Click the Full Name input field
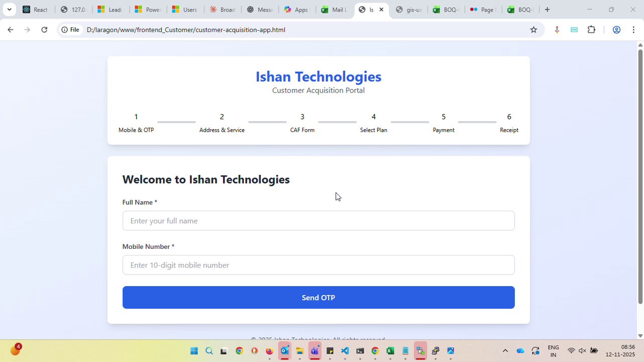The height and width of the screenshot is (362, 644). (x=318, y=221)
